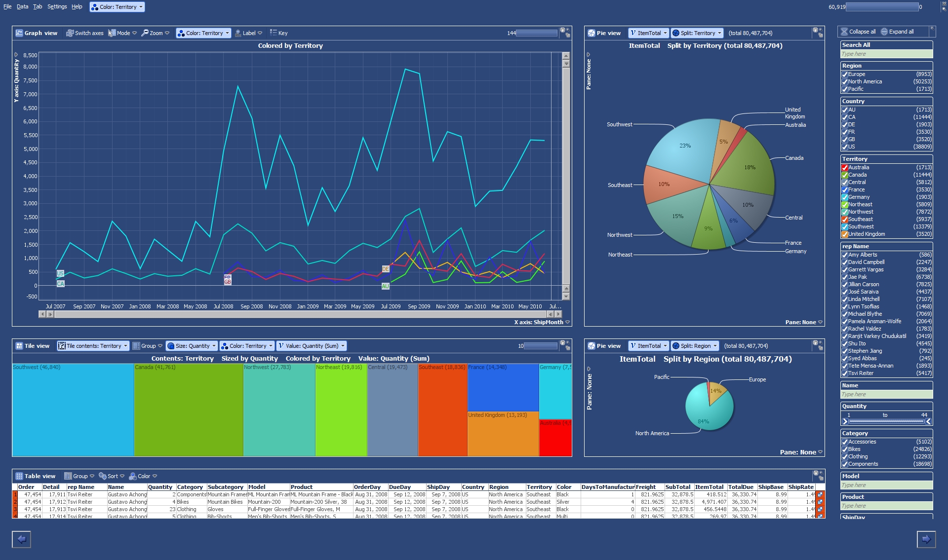The image size is (948, 560).
Task: Open Tile contents: Territory dropdown
Action: click(93, 346)
